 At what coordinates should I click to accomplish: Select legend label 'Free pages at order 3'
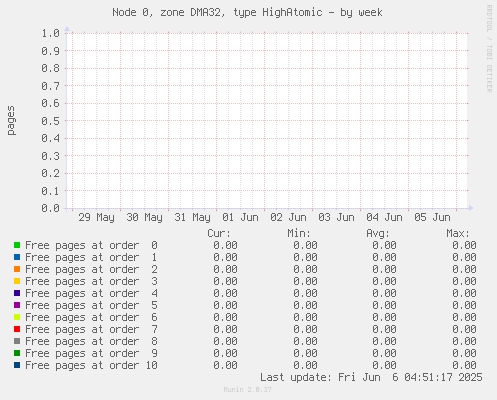point(91,282)
